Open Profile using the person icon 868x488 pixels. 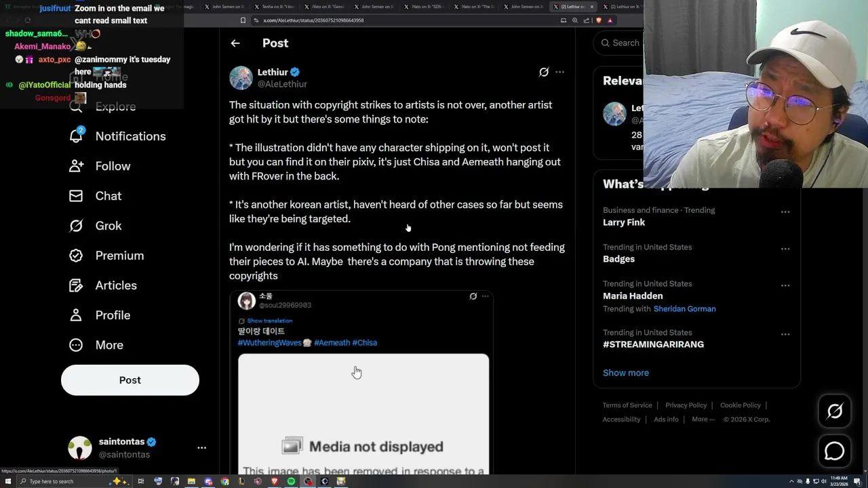click(x=76, y=315)
